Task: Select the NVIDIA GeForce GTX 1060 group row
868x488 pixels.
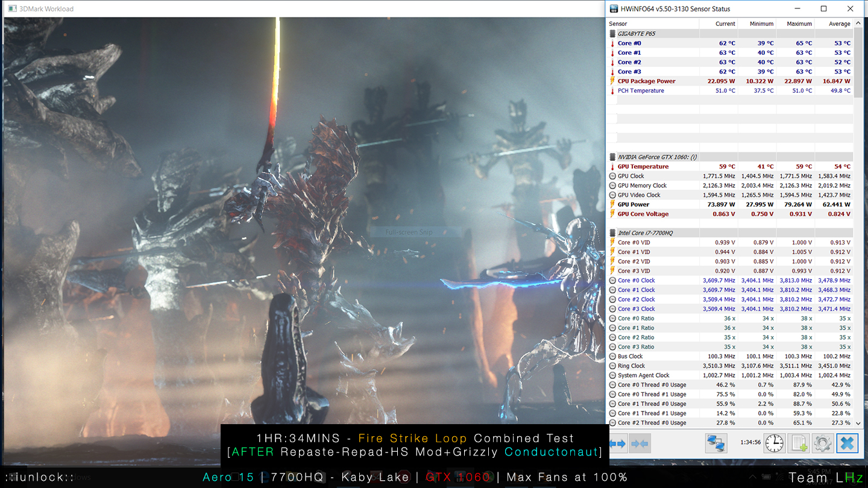Action: tap(730, 157)
